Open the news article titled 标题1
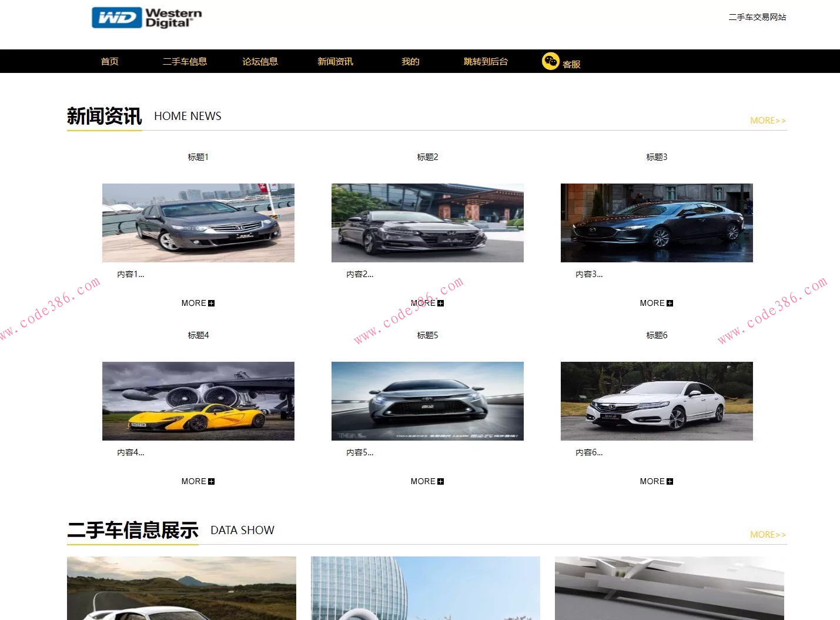Image resolution: width=840 pixels, height=620 pixels. point(198,156)
